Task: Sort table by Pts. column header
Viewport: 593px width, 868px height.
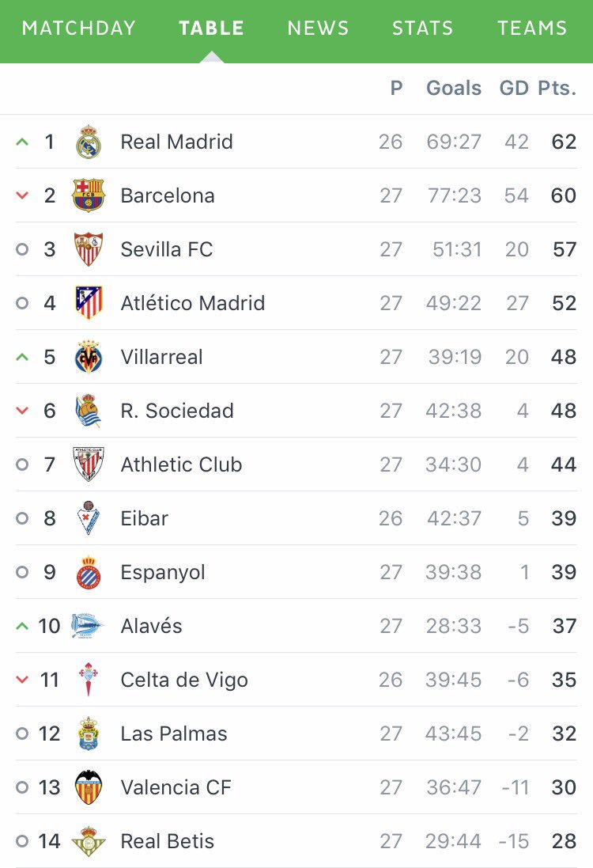Action: (557, 88)
